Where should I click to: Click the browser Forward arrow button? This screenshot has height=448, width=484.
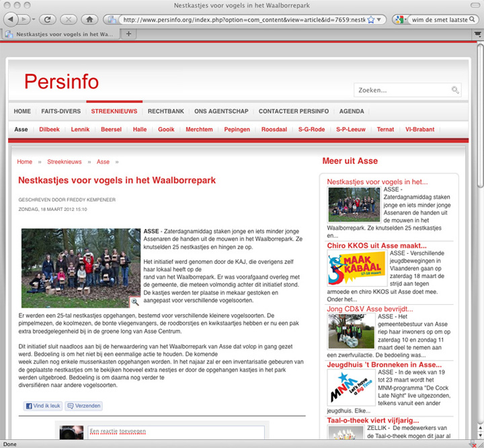[x=24, y=19]
